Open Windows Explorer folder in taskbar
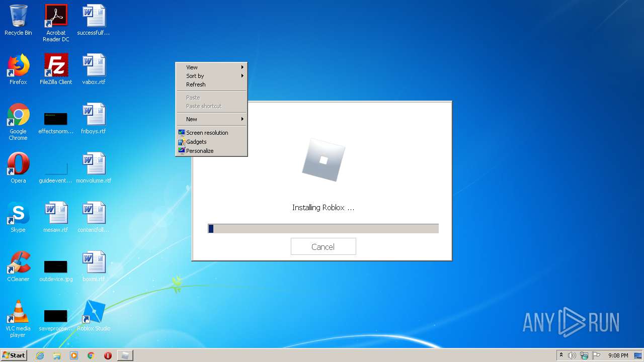 coord(57,355)
